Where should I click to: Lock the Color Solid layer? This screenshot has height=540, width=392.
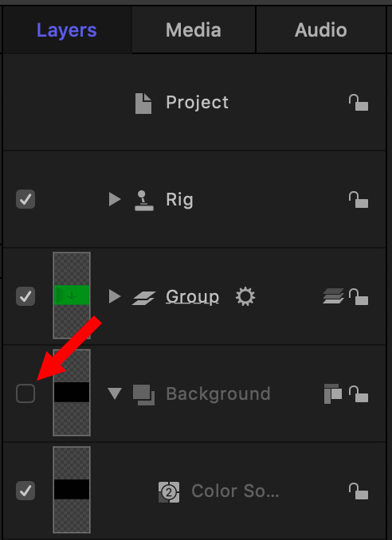[359, 491]
